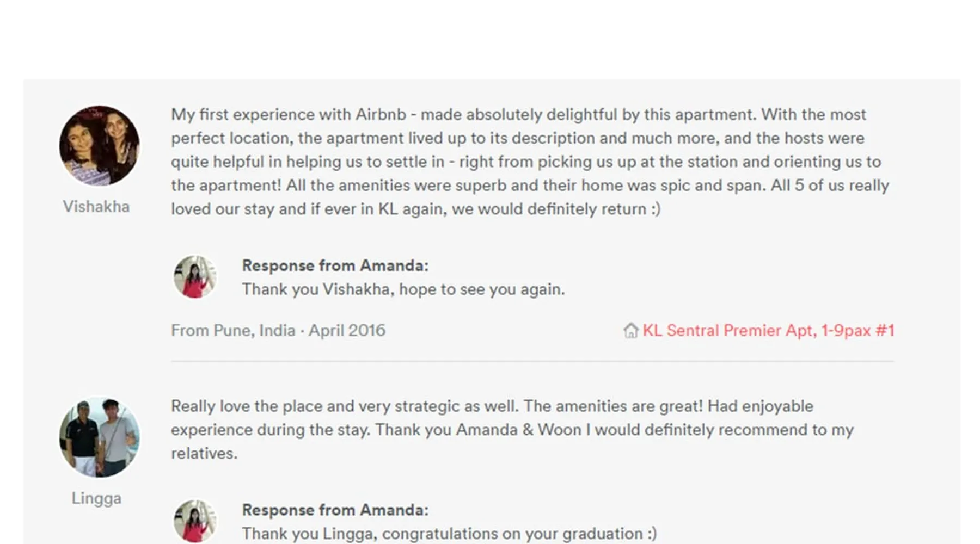The image size is (980, 544).
Task: Click 'From Pune, India' location text
Action: coord(233,331)
